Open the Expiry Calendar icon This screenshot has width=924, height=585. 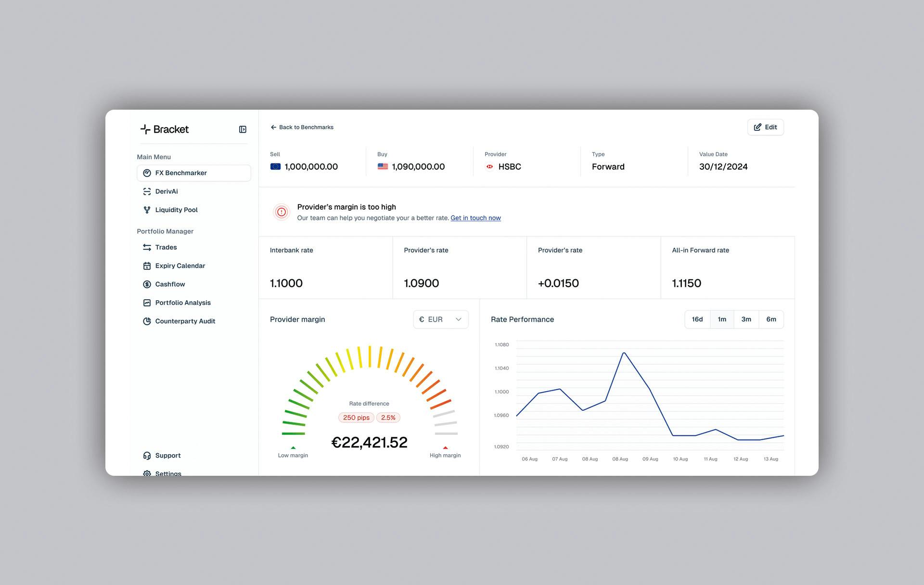click(147, 266)
